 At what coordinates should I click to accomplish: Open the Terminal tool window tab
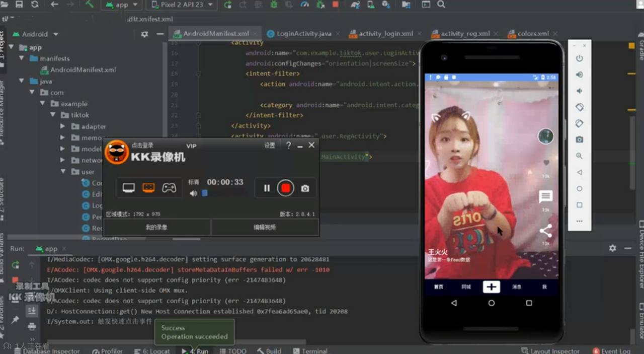[310, 351]
